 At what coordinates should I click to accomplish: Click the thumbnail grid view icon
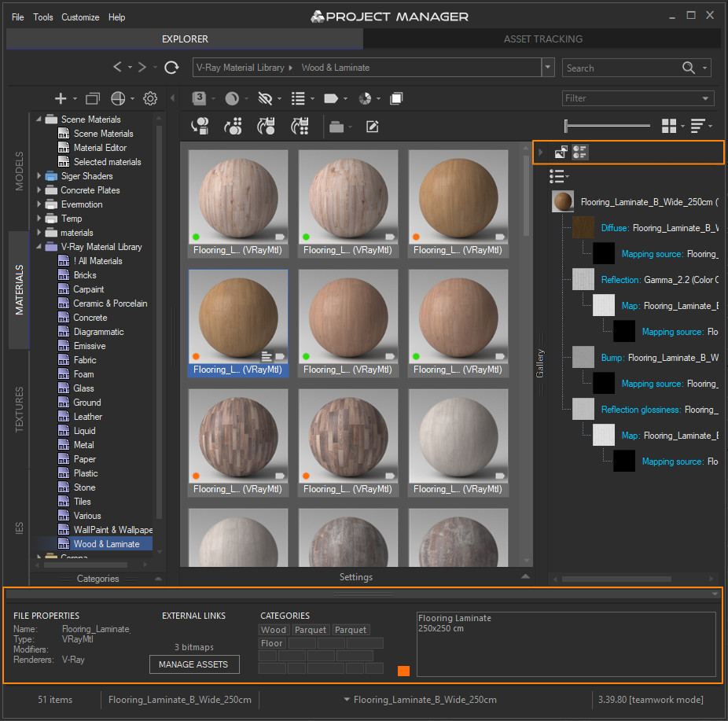(x=668, y=125)
